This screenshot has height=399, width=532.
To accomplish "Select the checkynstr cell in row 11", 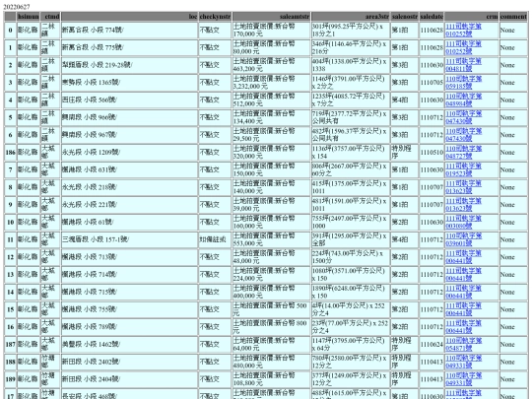I will (x=215, y=239).
